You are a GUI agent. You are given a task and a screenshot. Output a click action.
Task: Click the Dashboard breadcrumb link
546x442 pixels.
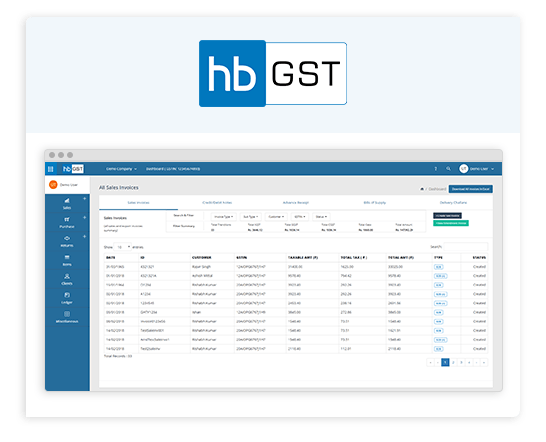tap(437, 189)
